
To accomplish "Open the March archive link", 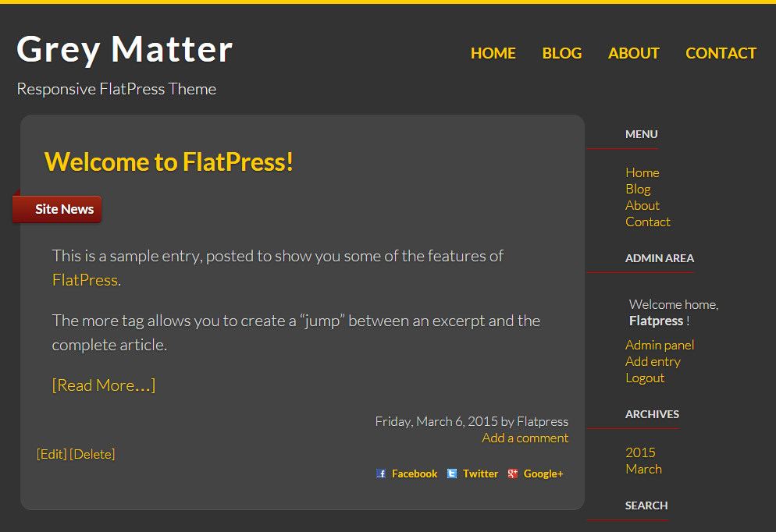I will (643, 469).
